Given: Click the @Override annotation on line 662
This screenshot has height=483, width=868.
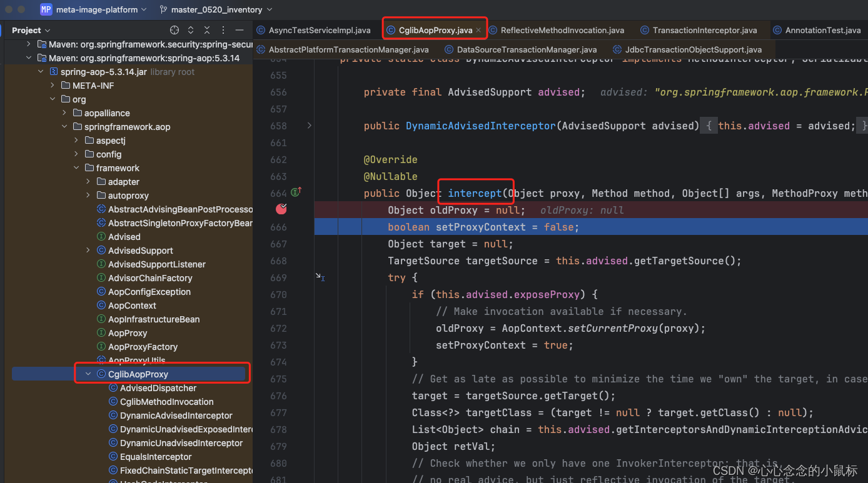Looking at the screenshot, I should point(390,159).
